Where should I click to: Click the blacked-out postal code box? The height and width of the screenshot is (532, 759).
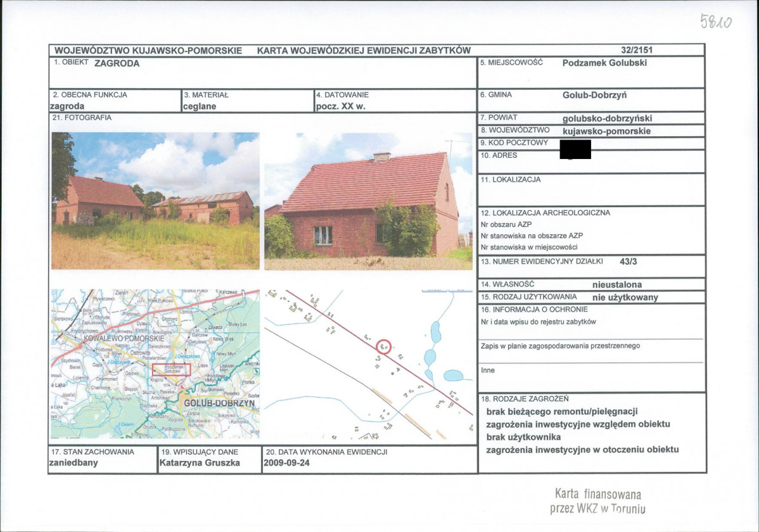click(575, 149)
